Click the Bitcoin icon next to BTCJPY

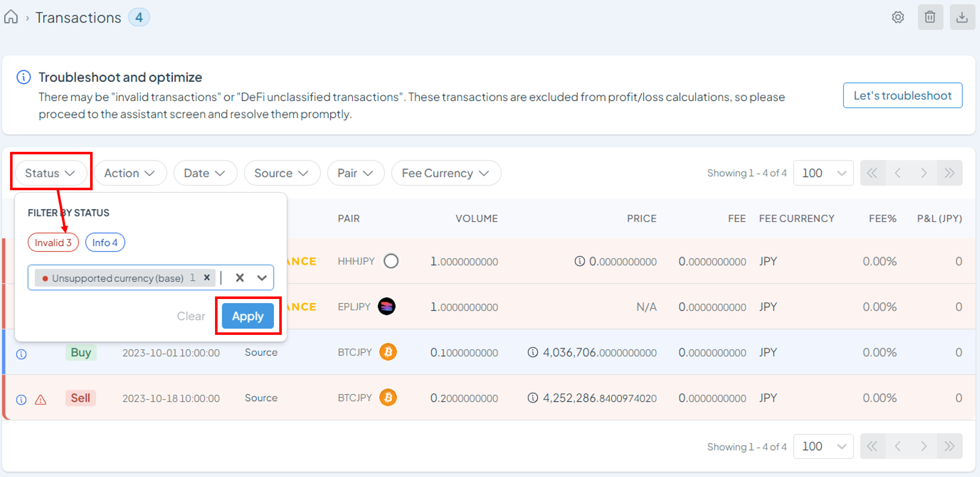(388, 352)
